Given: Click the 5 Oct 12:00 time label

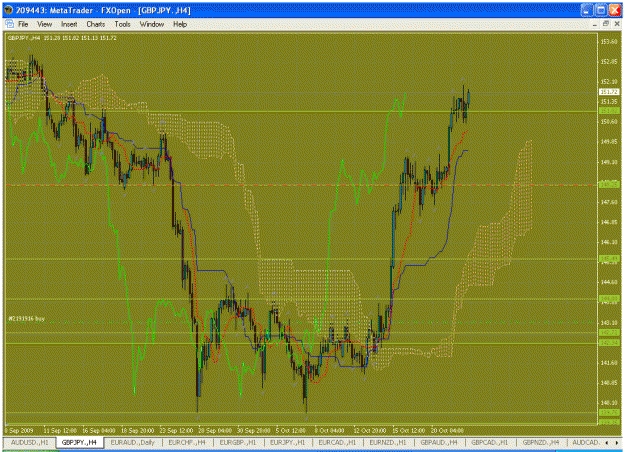Looking at the screenshot, I should [291, 431].
